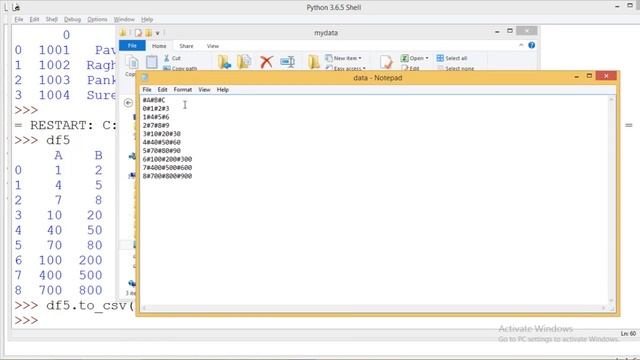The height and width of the screenshot is (360, 640).
Task: Click the Notepad horizontal scrollbar
Action: [374, 308]
